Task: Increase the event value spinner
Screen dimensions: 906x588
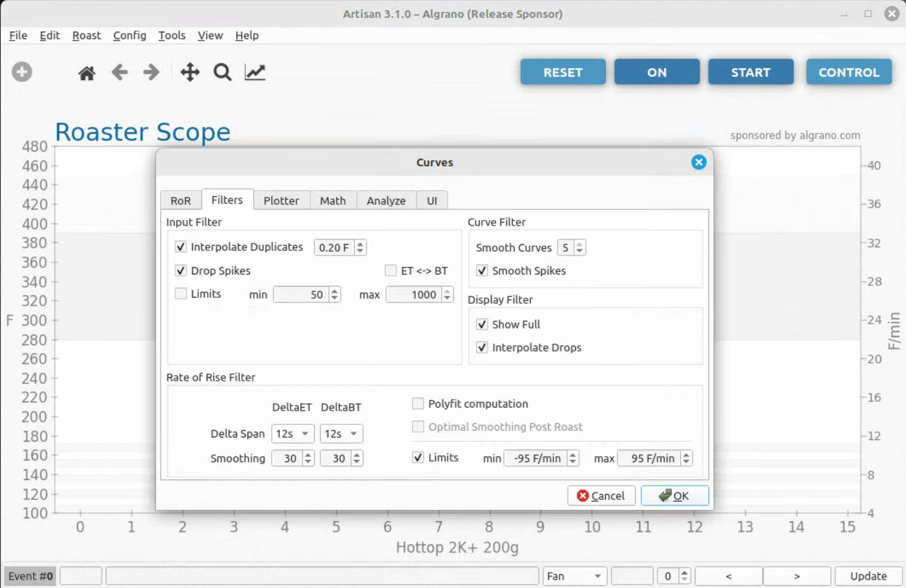Action: point(685,572)
